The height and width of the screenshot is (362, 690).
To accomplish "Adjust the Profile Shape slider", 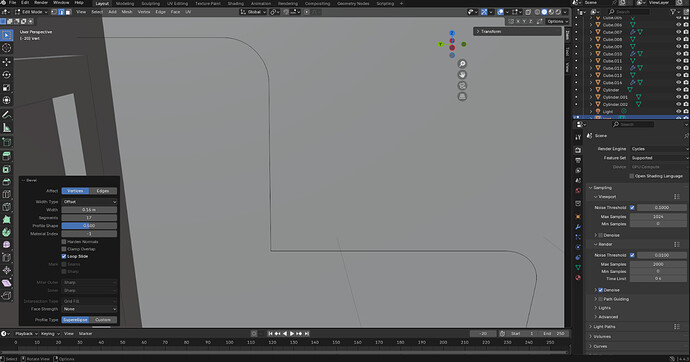I will [x=89, y=226].
